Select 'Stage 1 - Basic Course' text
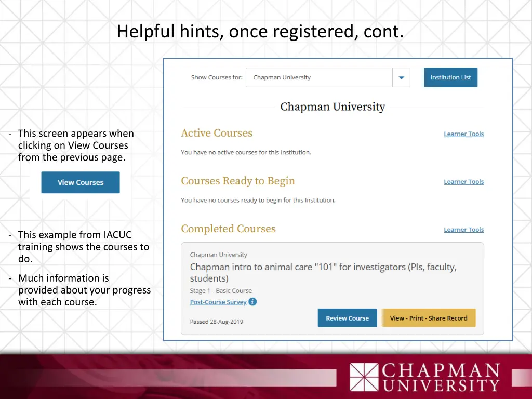The width and height of the screenshot is (532, 399). [x=221, y=291]
